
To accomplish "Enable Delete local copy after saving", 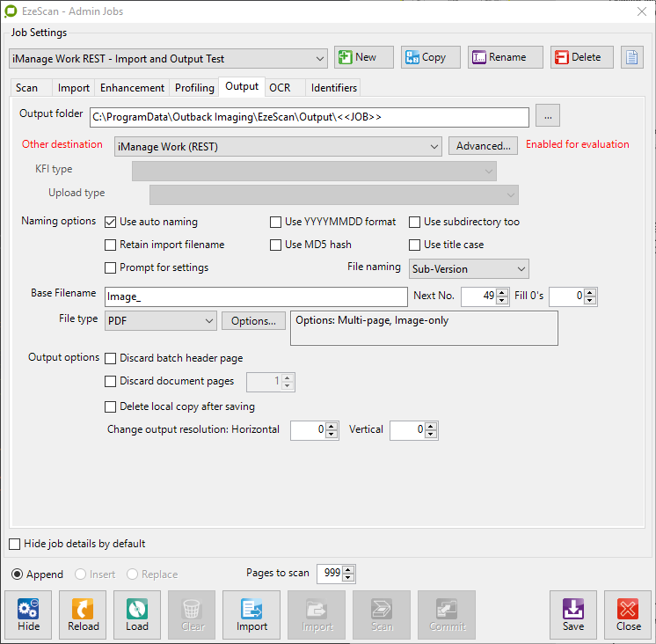I will tap(112, 406).
